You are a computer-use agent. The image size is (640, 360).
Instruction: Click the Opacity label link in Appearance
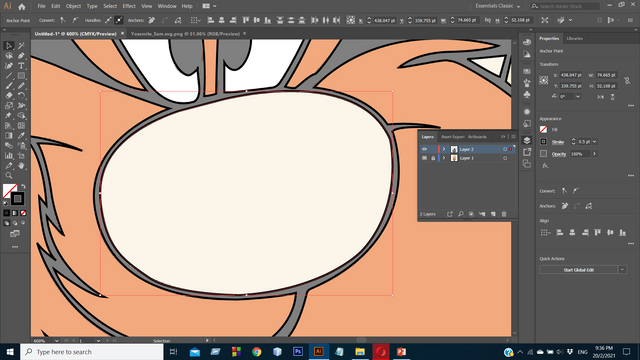pyautogui.click(x=559, y=154)
